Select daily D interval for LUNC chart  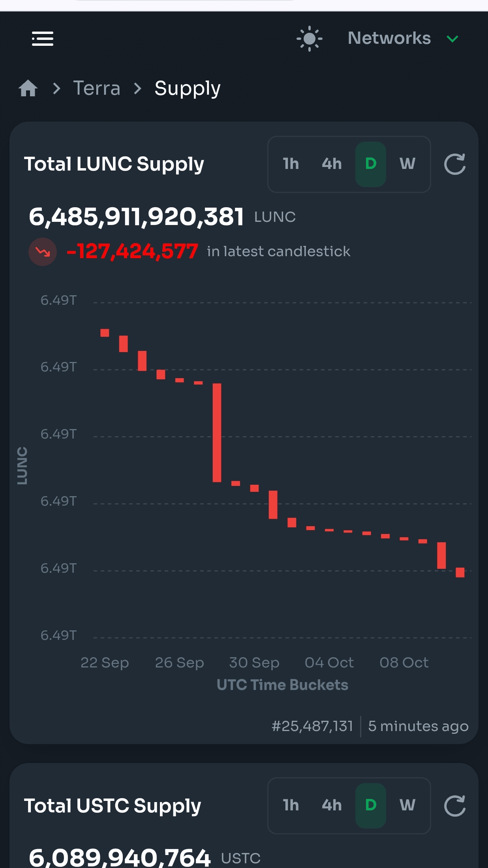(x=371, y=164)
